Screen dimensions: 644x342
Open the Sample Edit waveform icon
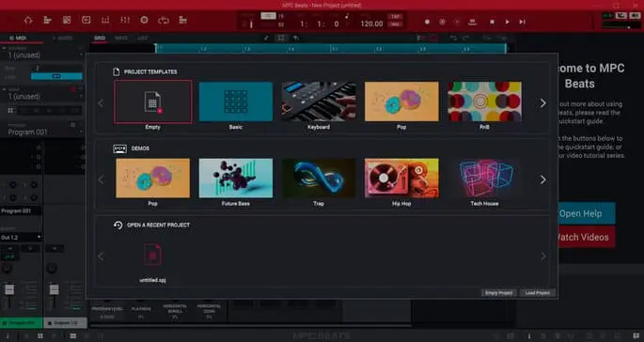[86, 20]
